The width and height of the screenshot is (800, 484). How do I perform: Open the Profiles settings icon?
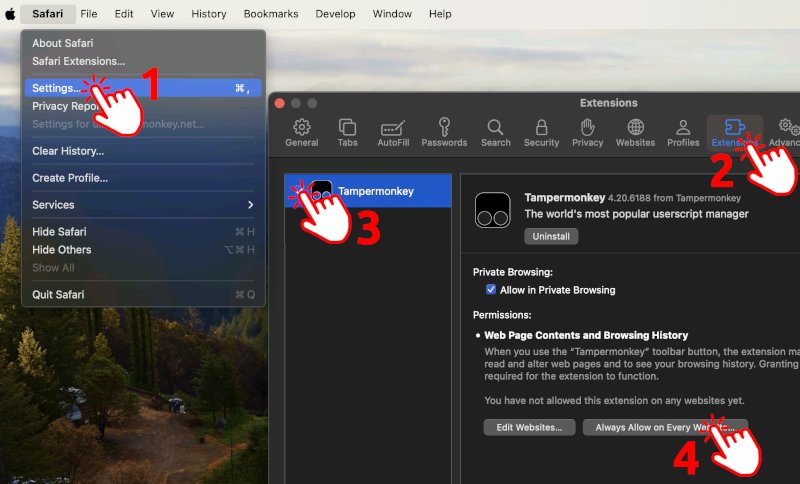click(x=683, y=132)
